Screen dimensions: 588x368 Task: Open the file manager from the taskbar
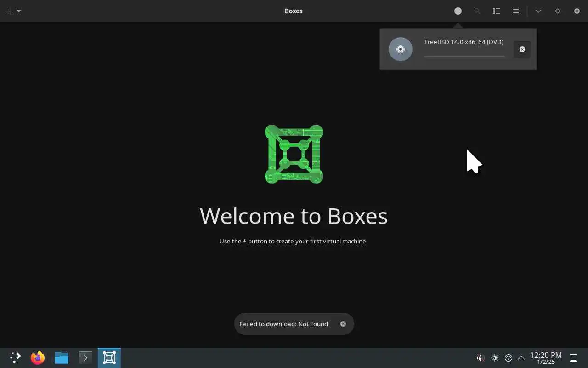point(62,358)
